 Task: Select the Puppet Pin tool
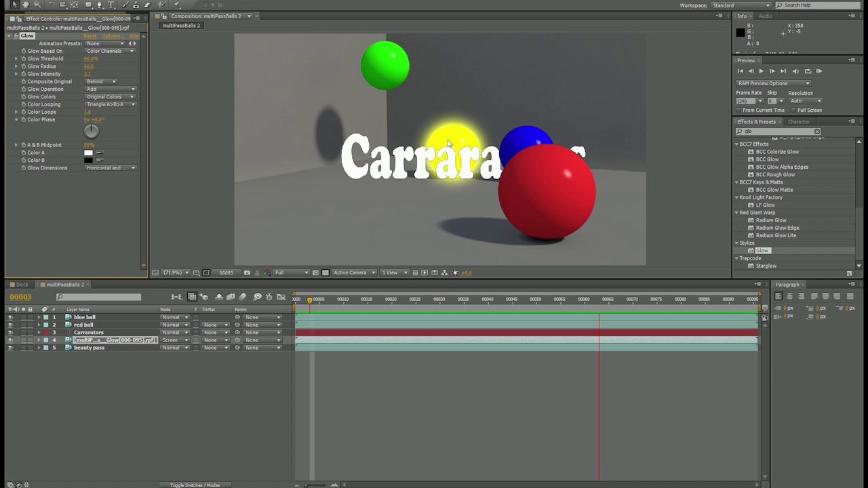pos(176,5)
